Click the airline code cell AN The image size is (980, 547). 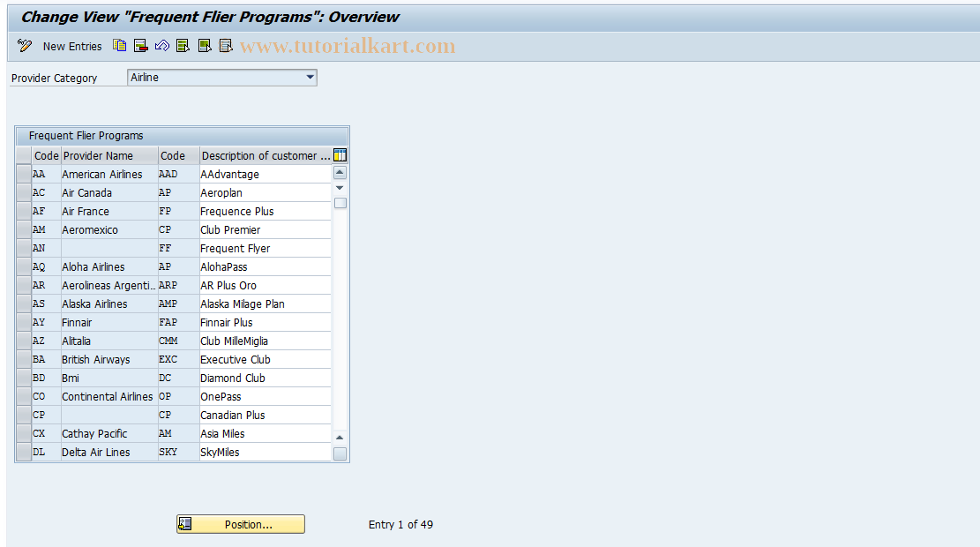click(46, 248)
